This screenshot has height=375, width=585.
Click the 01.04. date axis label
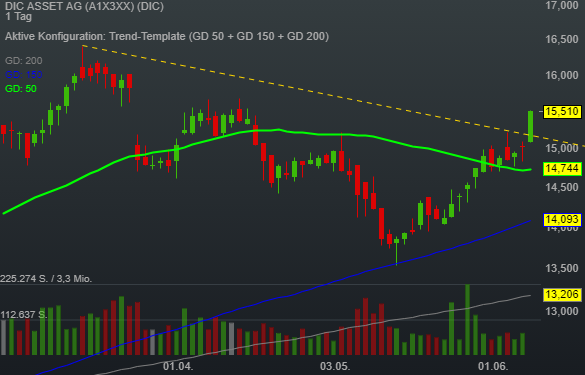[x=178, y=366]
